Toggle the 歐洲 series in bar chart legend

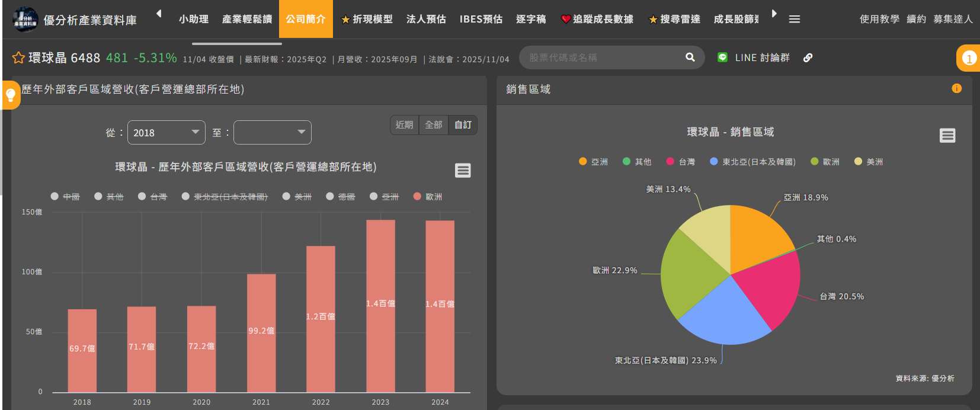(x=427, y=197)
